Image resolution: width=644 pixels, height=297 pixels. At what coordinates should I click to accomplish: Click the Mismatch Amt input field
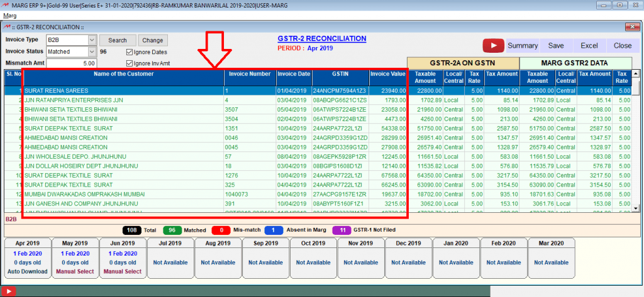72,63
